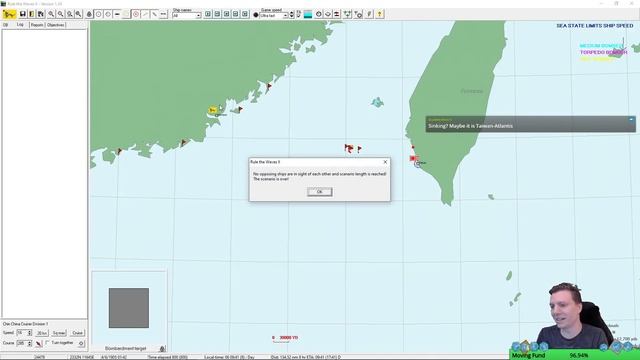The image size is (640, 360).
Task: Click the Course input field
Action: (x=22, y=343)
